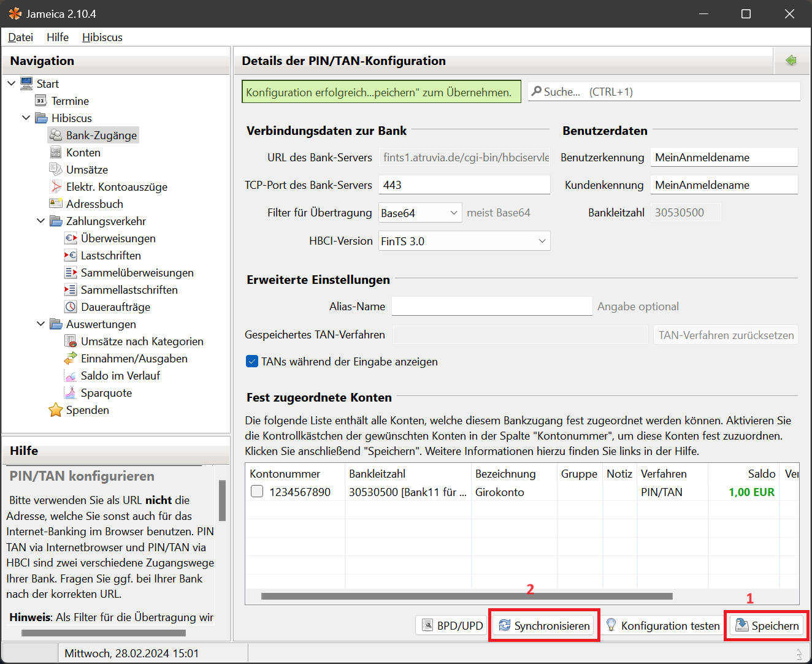Click the Überweisungen euro icon

click(x=71, y=238)
